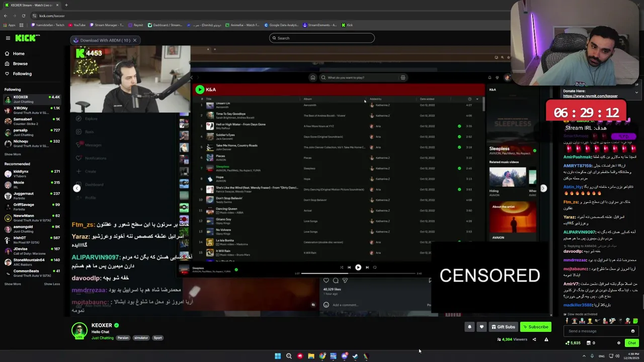Reload the browser page
The height and width of the screenshot is (362, 644).
pyautogui.click(x=23, y=16)
